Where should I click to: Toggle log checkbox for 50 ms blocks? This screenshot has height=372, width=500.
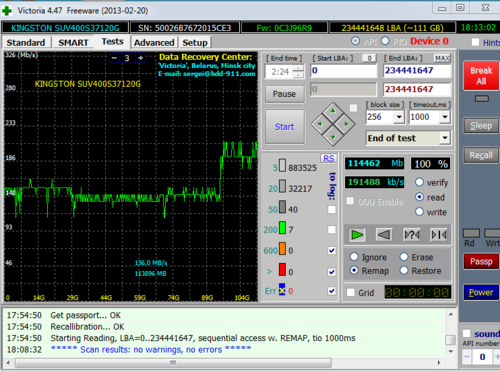click(x=332, y=209)
